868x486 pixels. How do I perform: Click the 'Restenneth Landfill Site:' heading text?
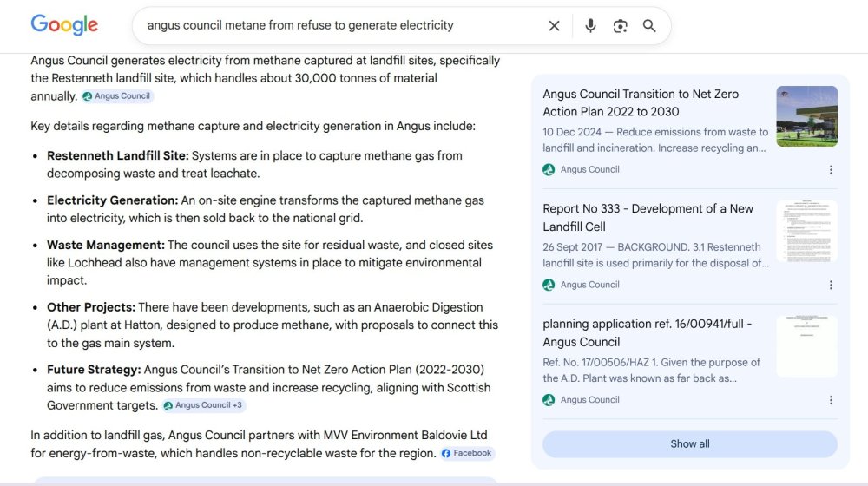pos(118,155)
